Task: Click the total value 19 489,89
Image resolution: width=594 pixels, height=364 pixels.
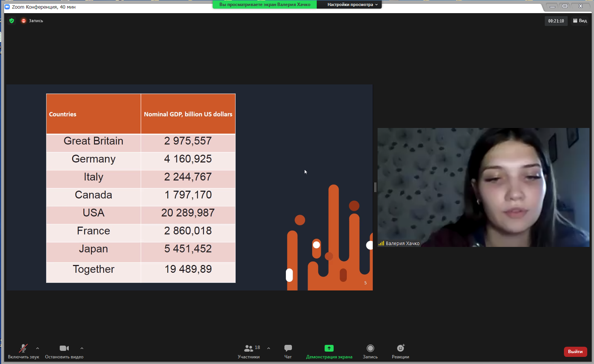Action: pos(188,269)
